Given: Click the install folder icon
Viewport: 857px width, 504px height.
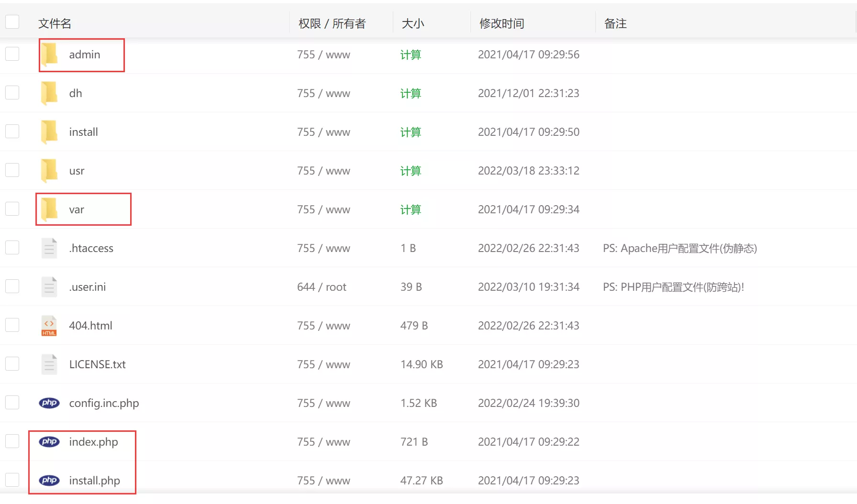Looking at the screenshot, I should pos(49,131).
